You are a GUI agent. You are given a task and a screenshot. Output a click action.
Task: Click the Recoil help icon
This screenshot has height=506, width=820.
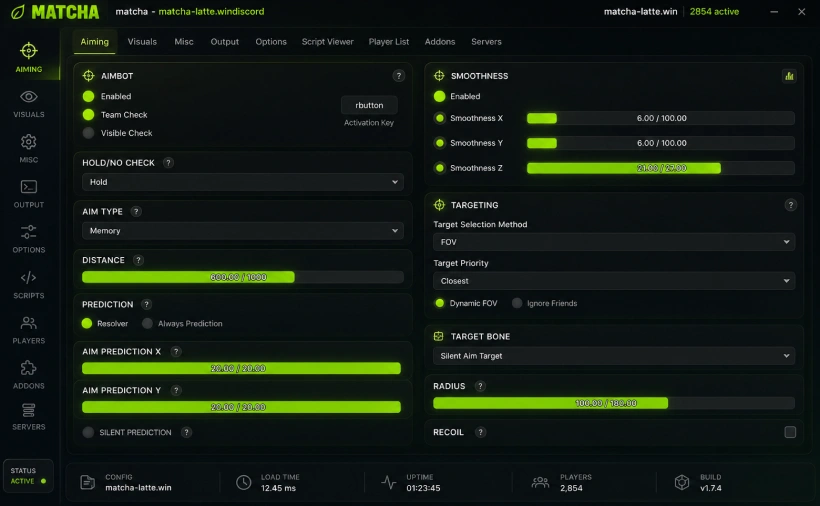[x=480, y=432]
